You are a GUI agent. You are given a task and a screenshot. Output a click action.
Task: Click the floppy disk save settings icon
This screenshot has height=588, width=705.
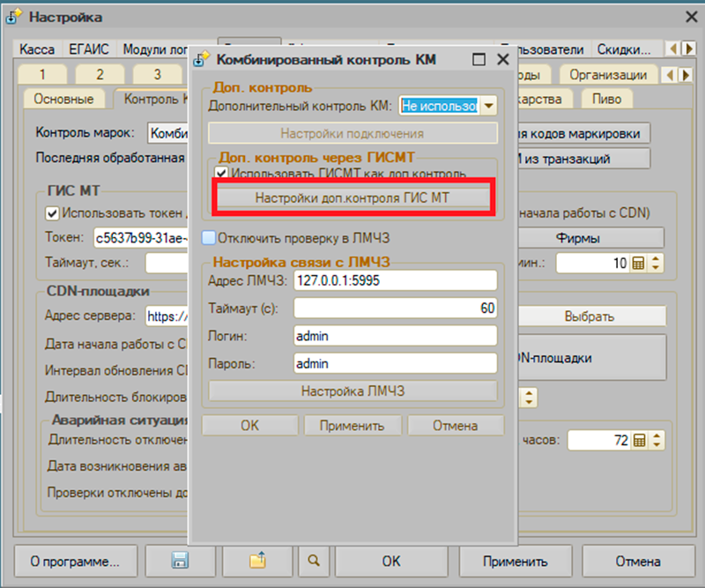[x=180, y=561]
